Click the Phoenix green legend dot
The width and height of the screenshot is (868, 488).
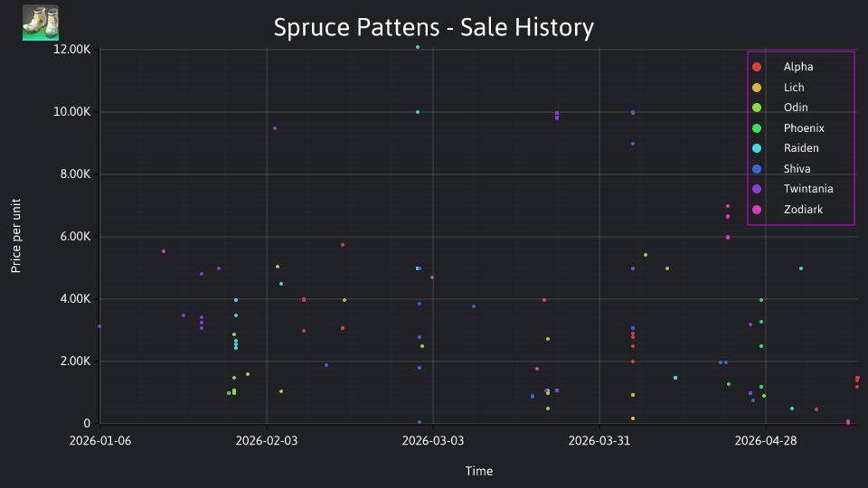point(757,128)
